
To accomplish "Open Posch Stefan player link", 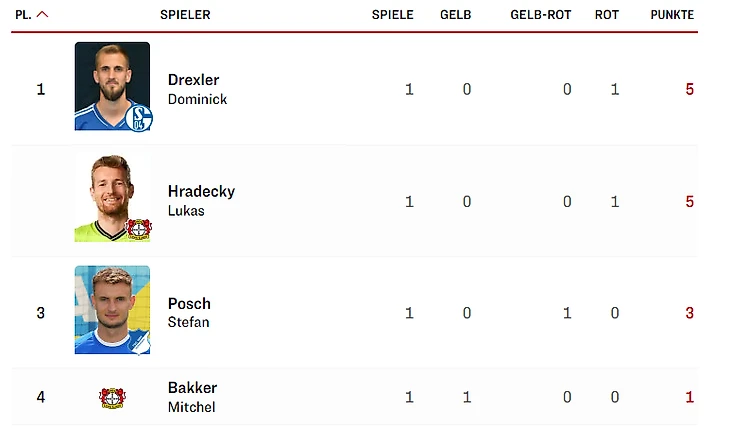I will (x=189, y=313).
